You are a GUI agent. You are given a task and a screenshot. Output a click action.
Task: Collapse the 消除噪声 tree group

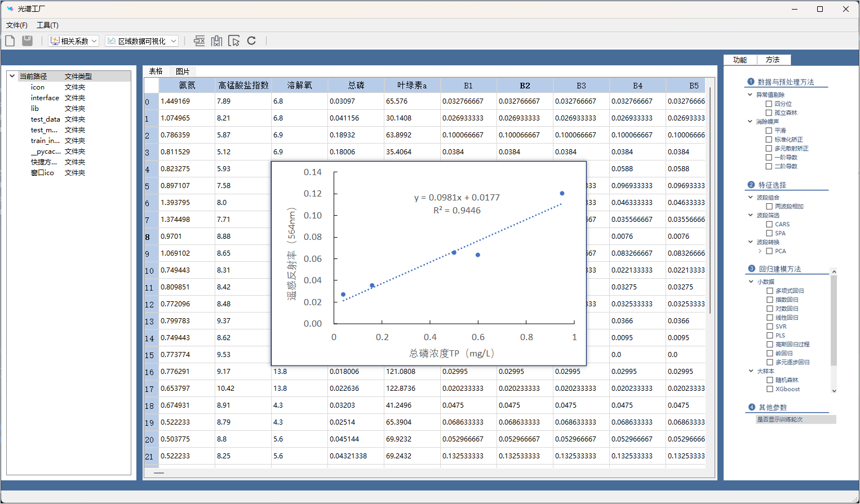(750, 121)
